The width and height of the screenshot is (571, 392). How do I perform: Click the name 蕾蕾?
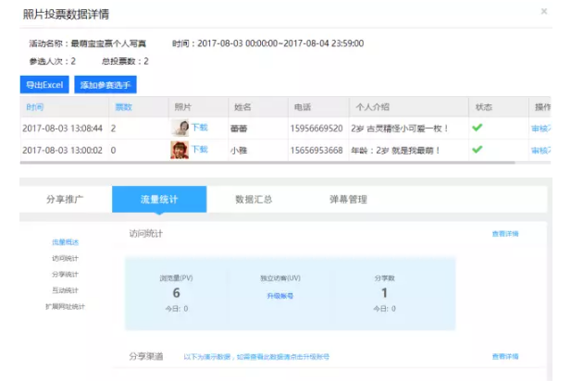click(x=239, y=129)
